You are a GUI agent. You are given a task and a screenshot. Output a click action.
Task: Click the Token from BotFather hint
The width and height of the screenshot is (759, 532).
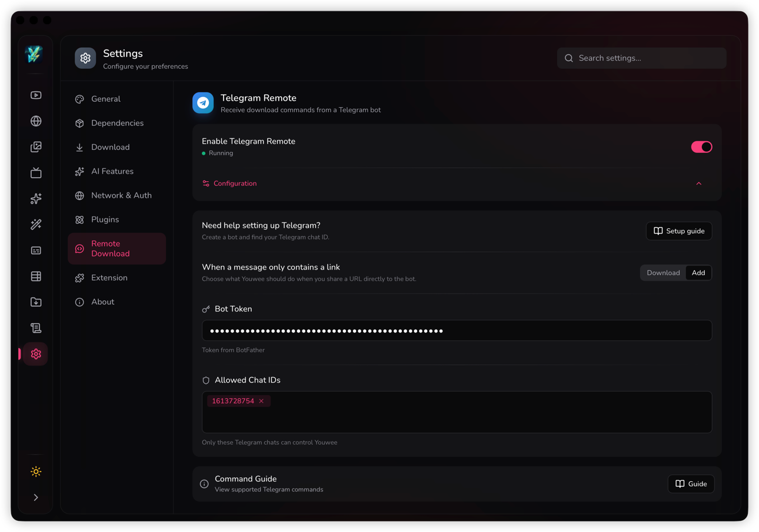pos(233,350)
